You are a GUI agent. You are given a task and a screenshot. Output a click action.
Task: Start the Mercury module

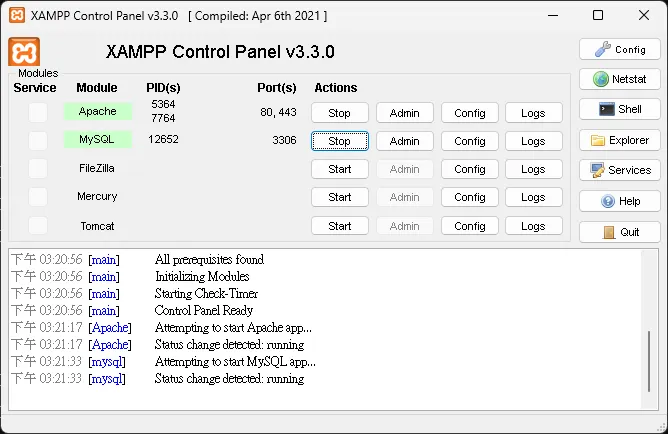340,197
